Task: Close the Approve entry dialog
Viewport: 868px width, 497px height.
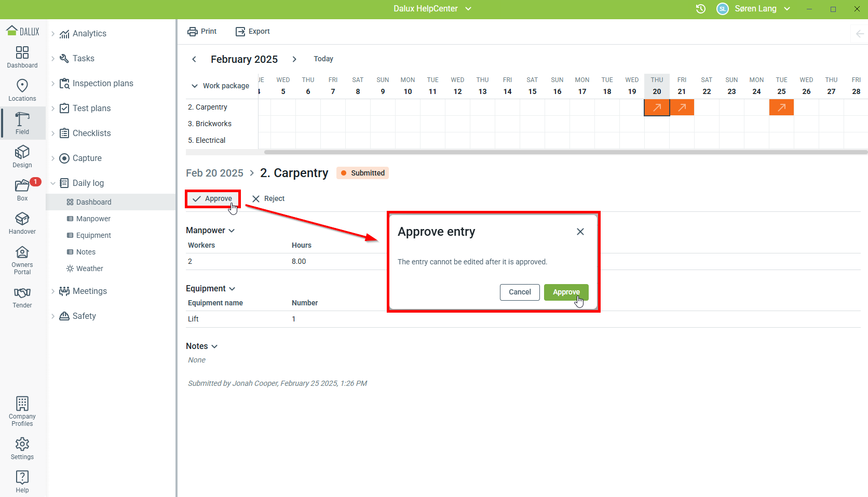Action: 580,232
